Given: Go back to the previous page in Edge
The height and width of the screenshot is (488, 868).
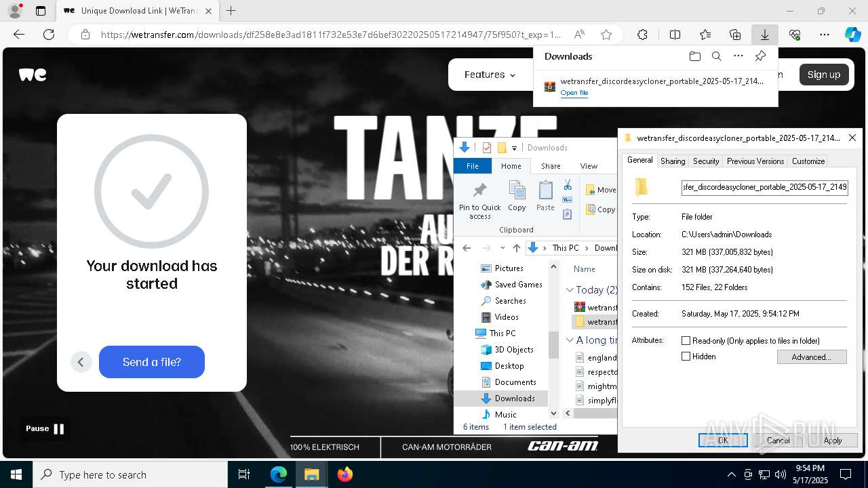Looking at the screenshot, I should [x=19, y=35].
